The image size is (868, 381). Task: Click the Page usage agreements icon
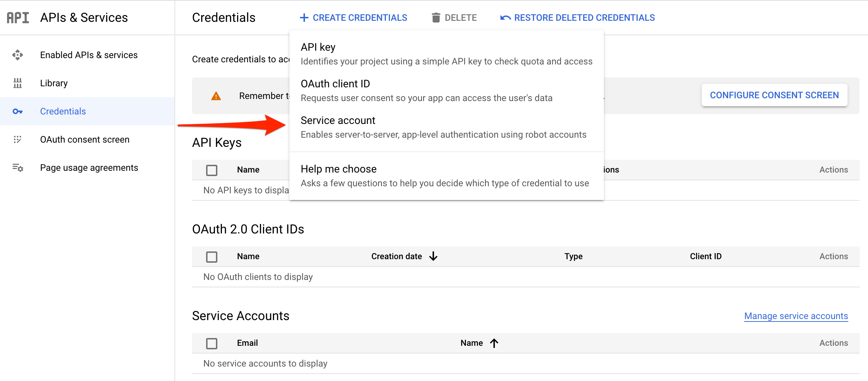point(18,168)
